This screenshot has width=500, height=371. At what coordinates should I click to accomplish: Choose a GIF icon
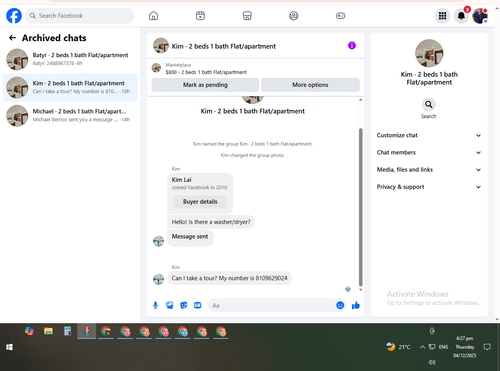click(x=198, y=305)
